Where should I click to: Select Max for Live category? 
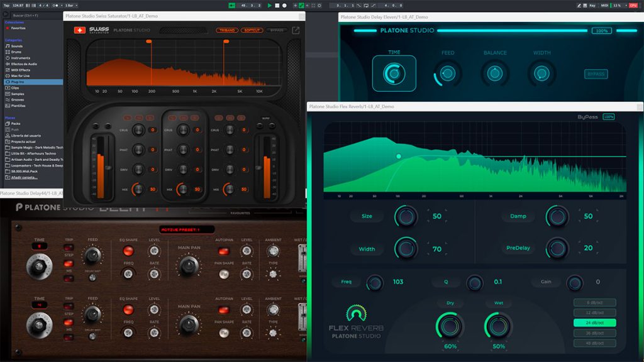[20, 76]
